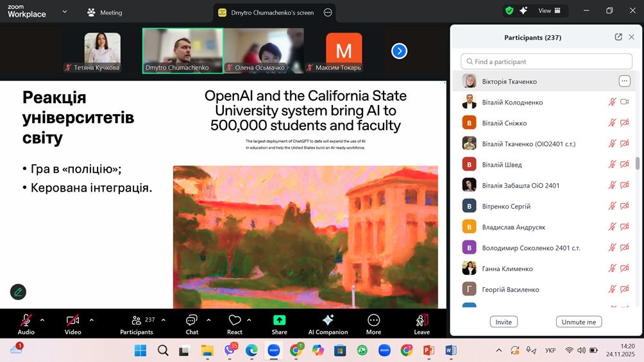Open the Chat panel icon
The width and height of the screenshot is (644, 362).
[x=192, y=320]
